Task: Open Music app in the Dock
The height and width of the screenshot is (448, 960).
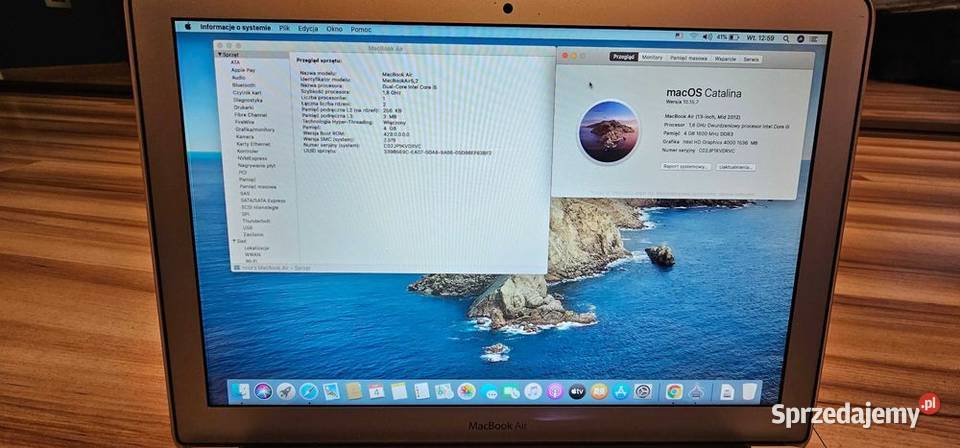Action: pos(533,391)
